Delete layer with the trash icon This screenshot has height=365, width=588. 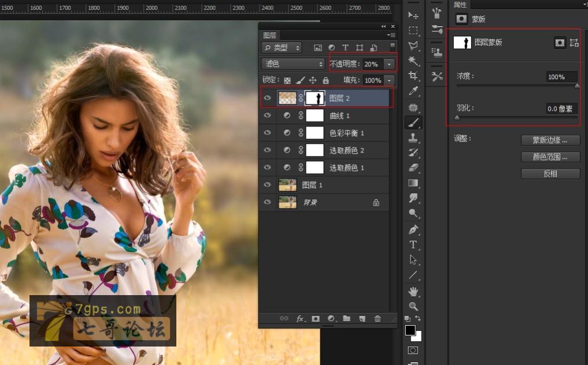point(378,319)
